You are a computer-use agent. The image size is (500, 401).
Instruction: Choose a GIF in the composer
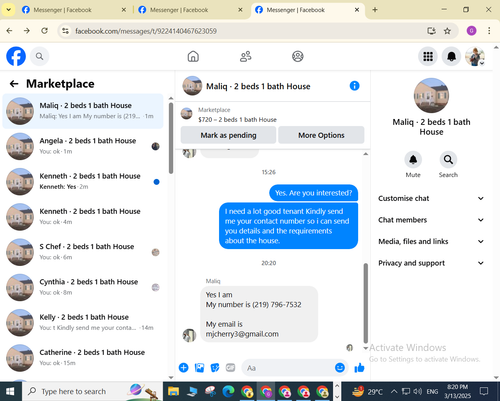point(231,368)
